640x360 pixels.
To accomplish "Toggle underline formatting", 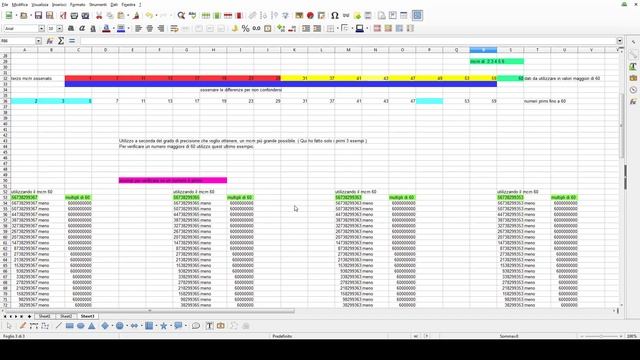I will [x=93, y=29].
